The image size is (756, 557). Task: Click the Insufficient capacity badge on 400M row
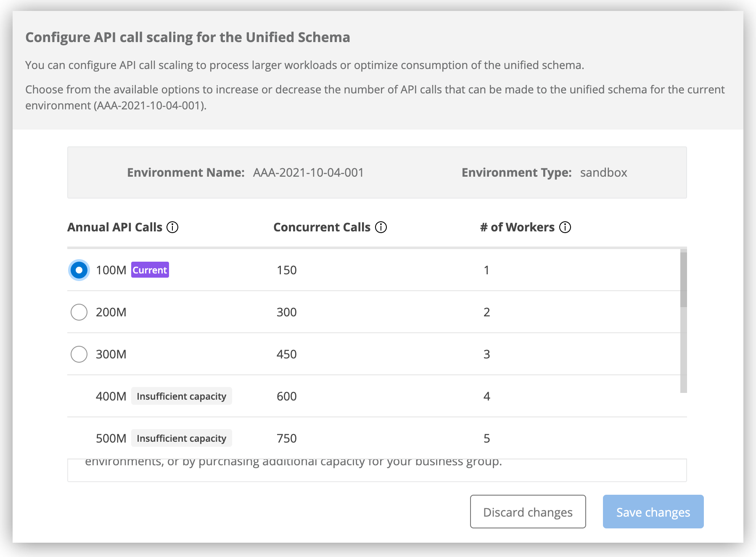(x=182, y=395)
